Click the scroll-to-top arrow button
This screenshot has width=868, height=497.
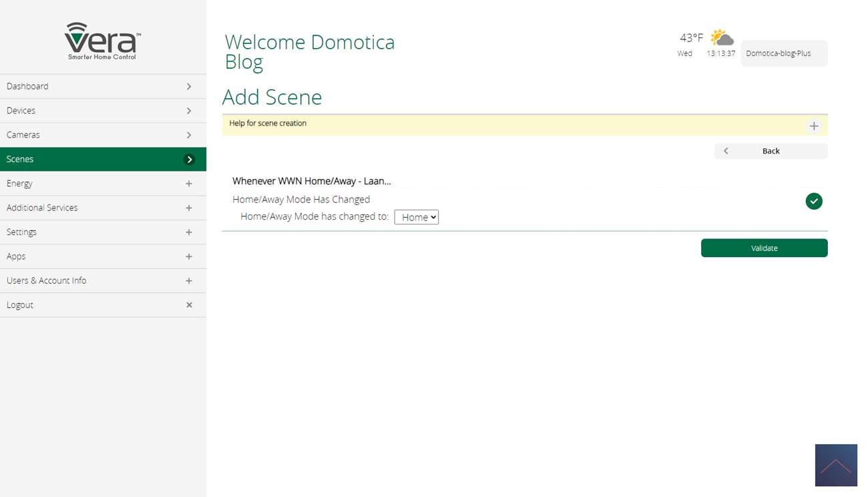pos(835,465)
